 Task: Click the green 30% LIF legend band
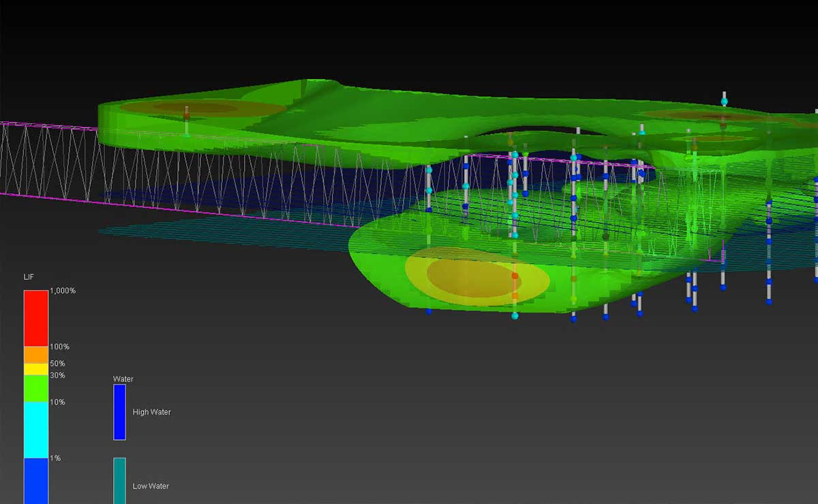(x=36, y=388)
